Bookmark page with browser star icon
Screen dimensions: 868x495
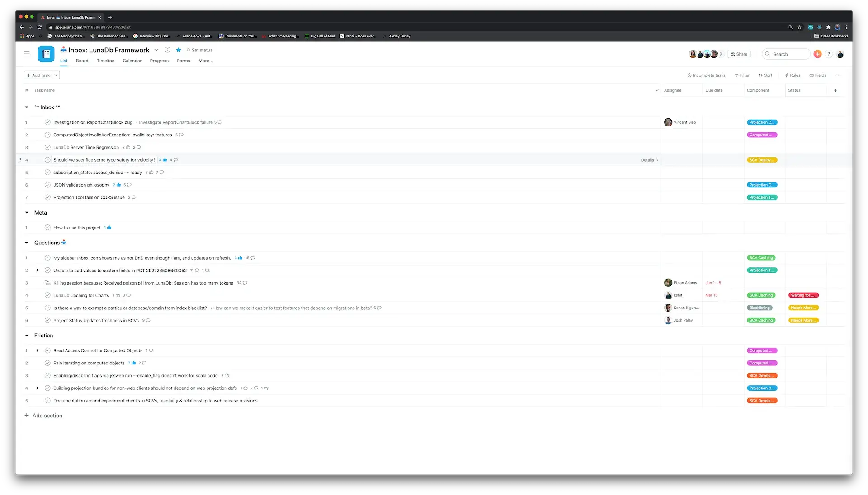point(800,27)
